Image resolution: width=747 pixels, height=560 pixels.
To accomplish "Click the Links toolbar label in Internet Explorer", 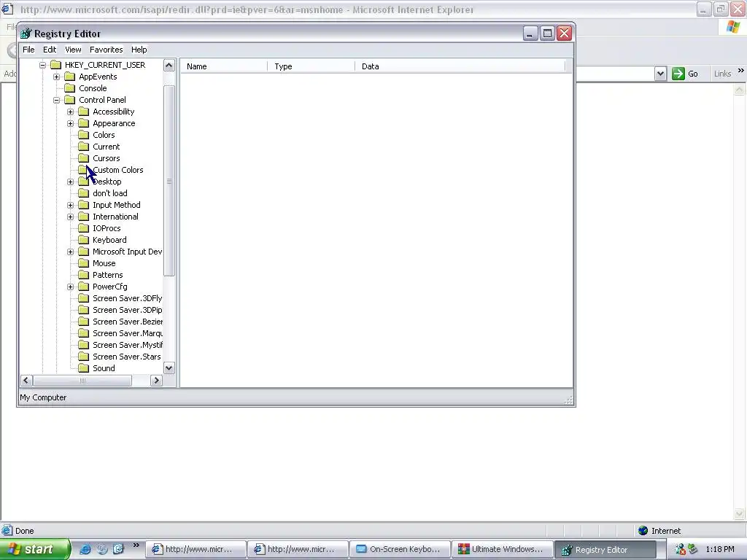I will tap(722, 74).
